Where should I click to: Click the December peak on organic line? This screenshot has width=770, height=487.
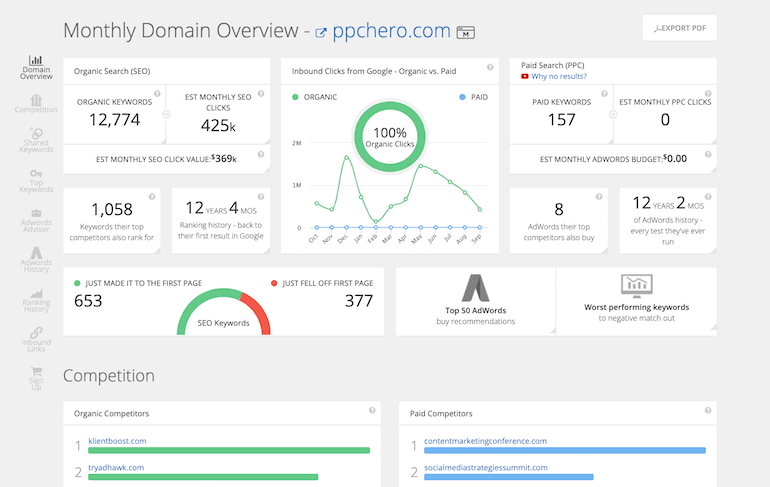pyautogui.click(x=346, y=158)
